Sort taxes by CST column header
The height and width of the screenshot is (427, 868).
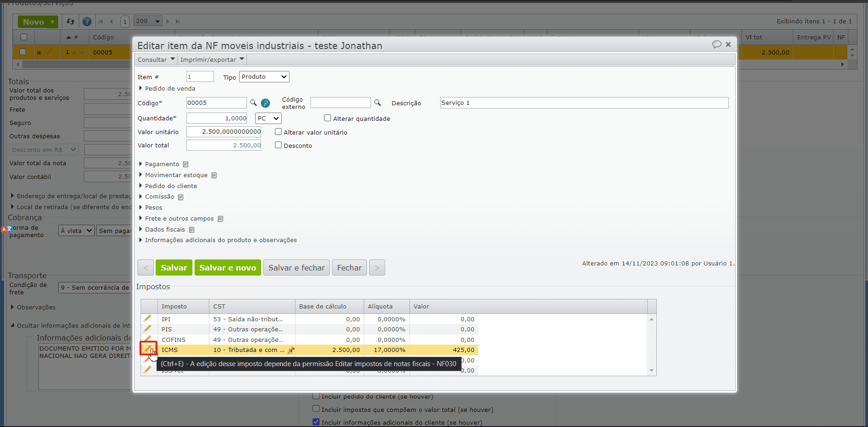click(x=252, y=307)
